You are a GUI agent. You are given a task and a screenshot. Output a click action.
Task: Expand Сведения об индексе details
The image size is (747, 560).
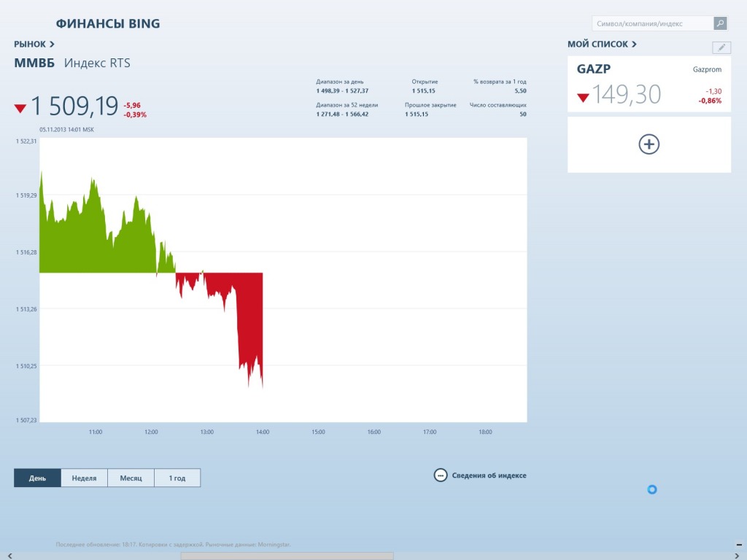480,475
